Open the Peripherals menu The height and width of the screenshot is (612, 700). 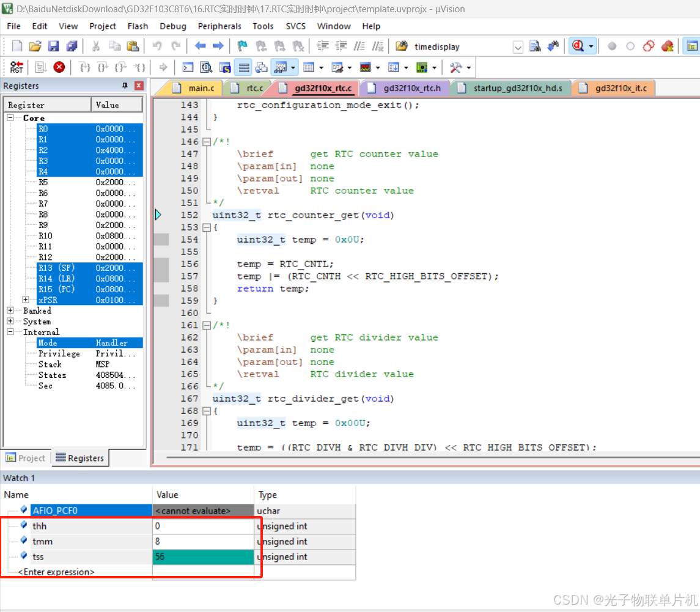[219, 26]
